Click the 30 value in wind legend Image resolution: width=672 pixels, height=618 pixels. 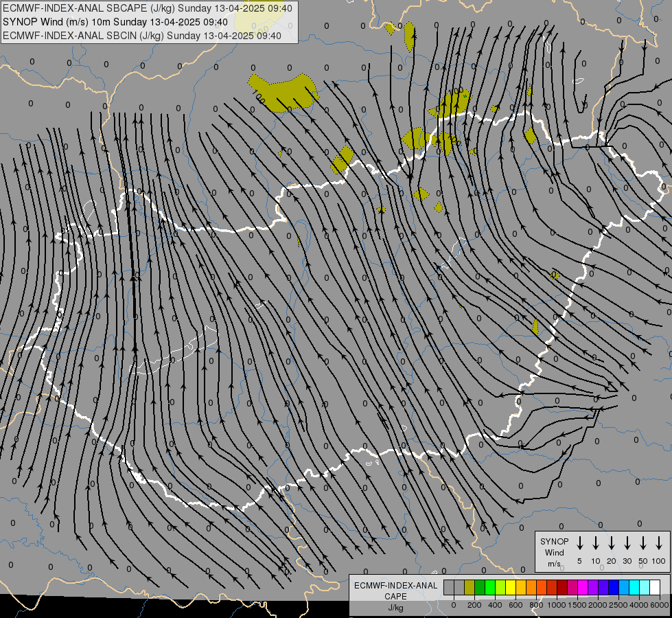click(x=627, y=561)
